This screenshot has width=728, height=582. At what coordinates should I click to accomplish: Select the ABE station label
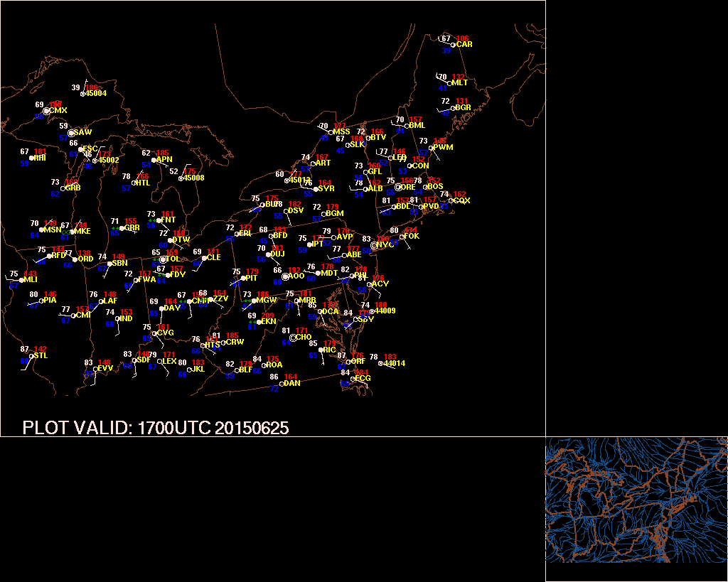click(x=354, y=255)
